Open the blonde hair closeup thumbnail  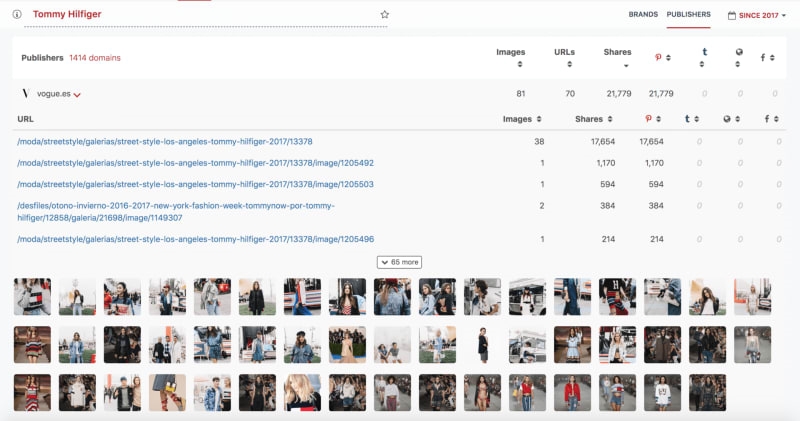pyautogui.click(x=303, y=392)
